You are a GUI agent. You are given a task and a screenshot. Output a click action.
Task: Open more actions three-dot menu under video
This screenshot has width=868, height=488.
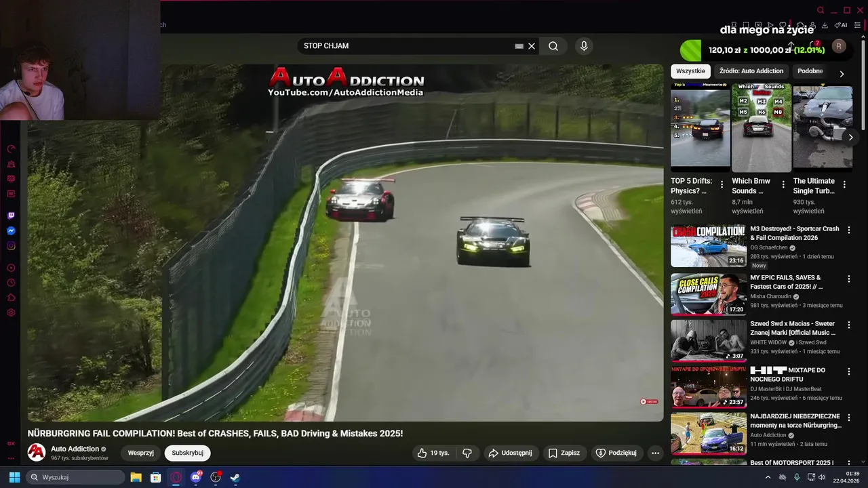[x=655, y=453]
